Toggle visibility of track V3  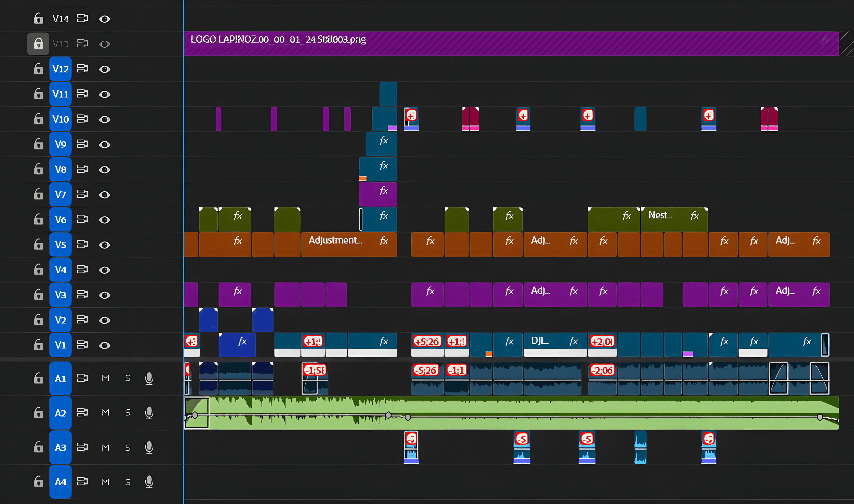point(105,295)
